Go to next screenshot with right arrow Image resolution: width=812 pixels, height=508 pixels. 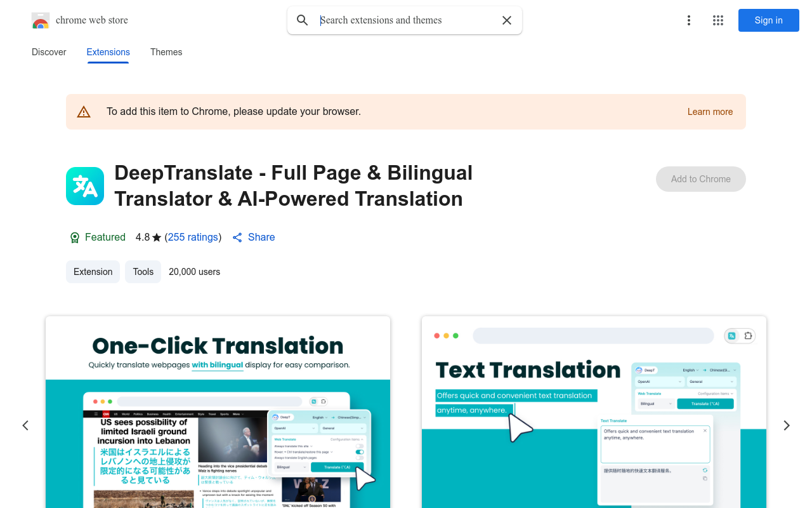[787, 425]
